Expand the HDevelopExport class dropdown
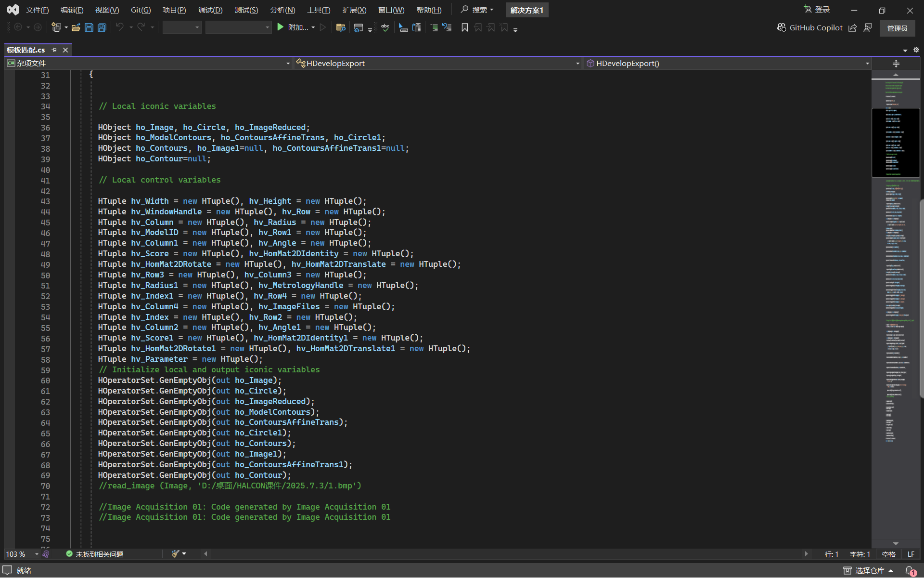 [x=577, y=64]
